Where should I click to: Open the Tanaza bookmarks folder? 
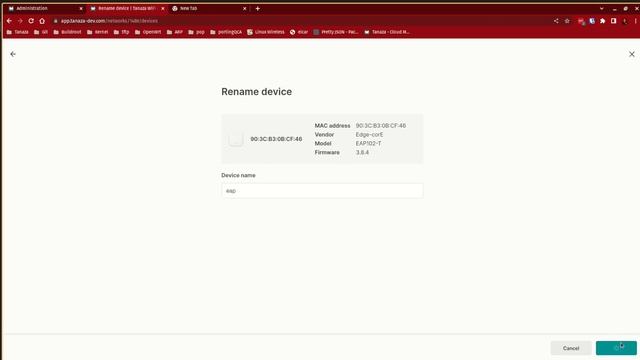(x=18, y=32)
